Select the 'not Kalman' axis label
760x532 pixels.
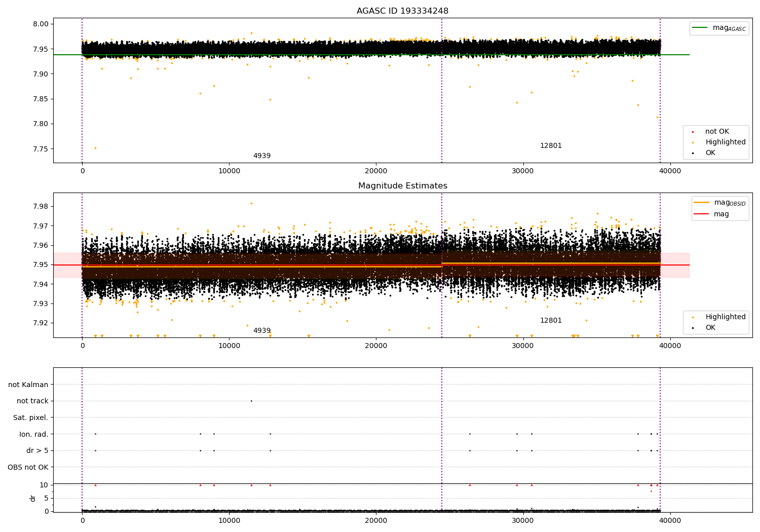pos(28,385)
